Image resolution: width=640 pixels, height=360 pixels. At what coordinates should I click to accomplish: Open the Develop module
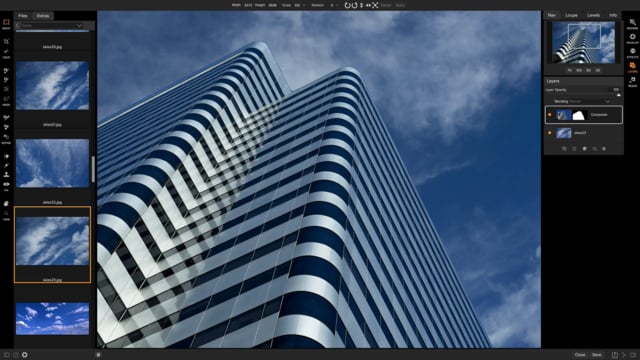click(x=632, y=38)
